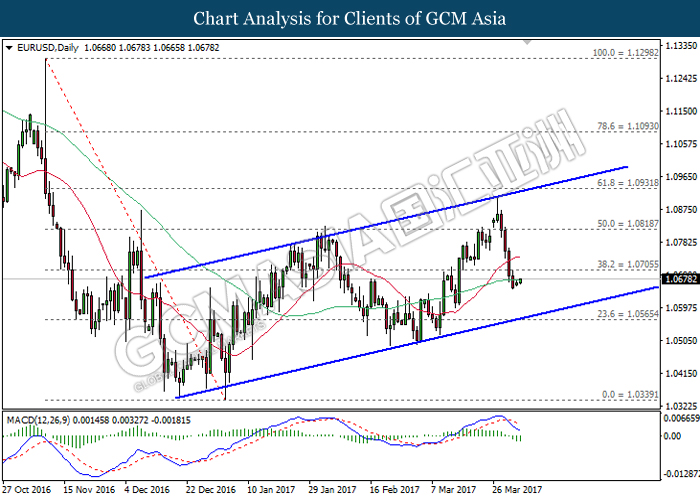
Task: Select the lower blue channel trendline
Action: [417, 342]
